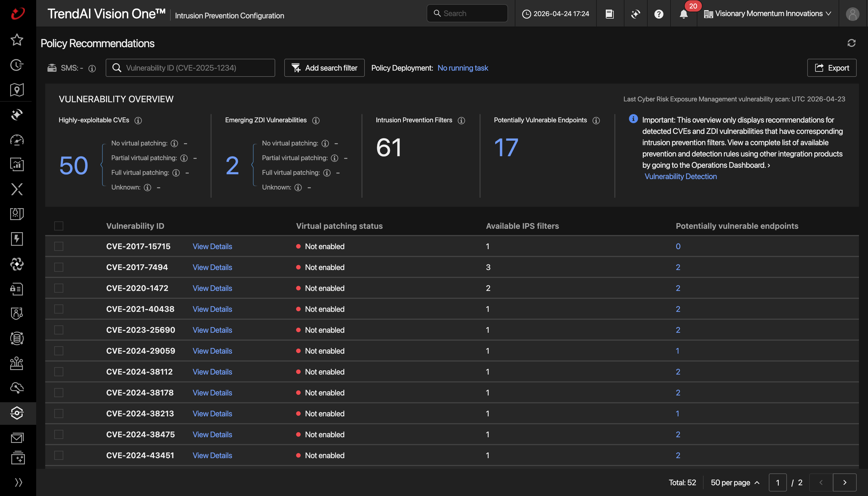868x496 pixels.
Task: Open the notifications bell icon
Action: [683, 14]
